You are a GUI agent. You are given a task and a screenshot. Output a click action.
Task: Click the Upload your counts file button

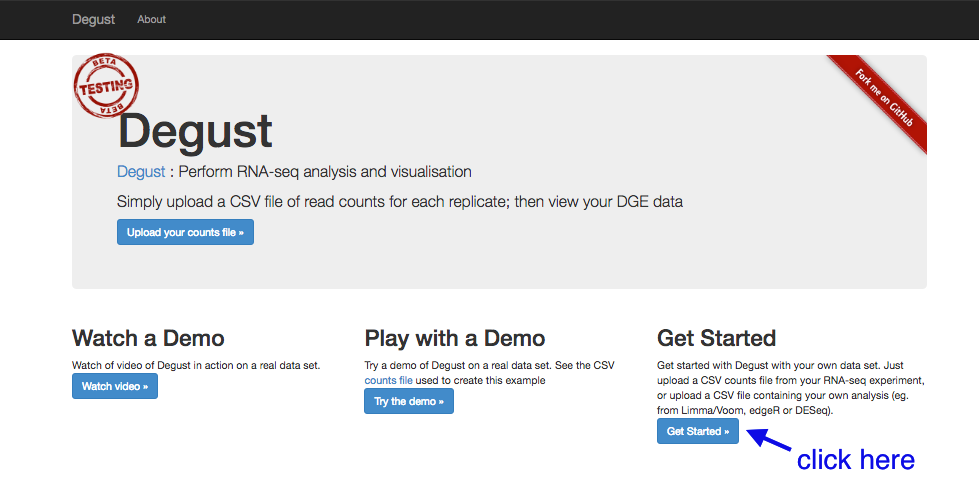point(185,232)
